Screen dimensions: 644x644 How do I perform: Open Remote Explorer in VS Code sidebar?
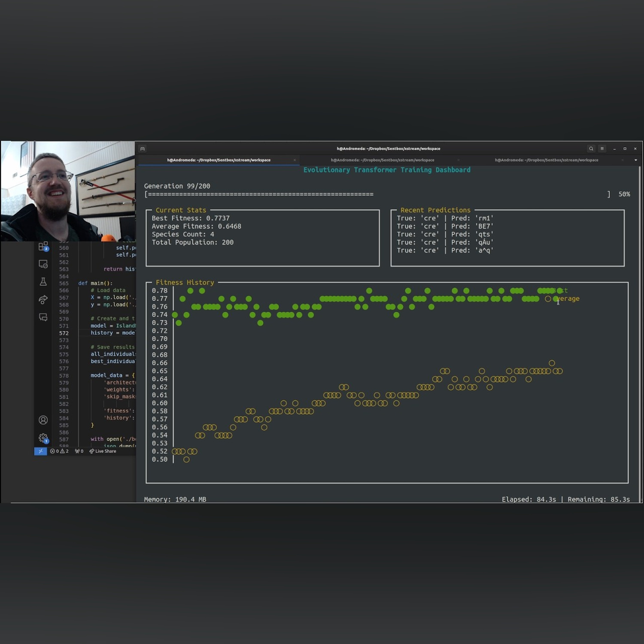(43, 264)
